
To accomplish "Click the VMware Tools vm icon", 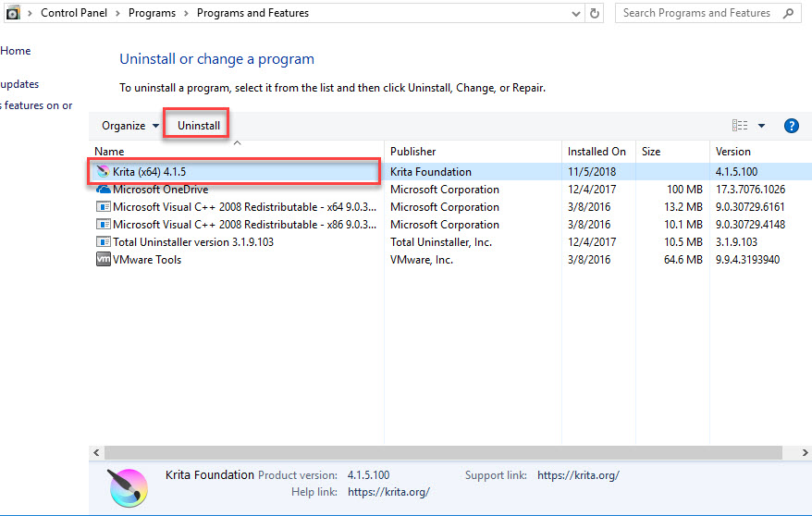I will 103,259.
